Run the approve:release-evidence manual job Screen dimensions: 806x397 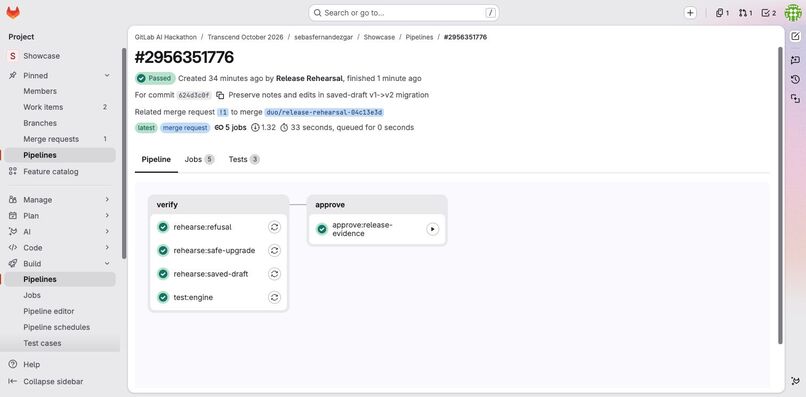tap(433, 229)
